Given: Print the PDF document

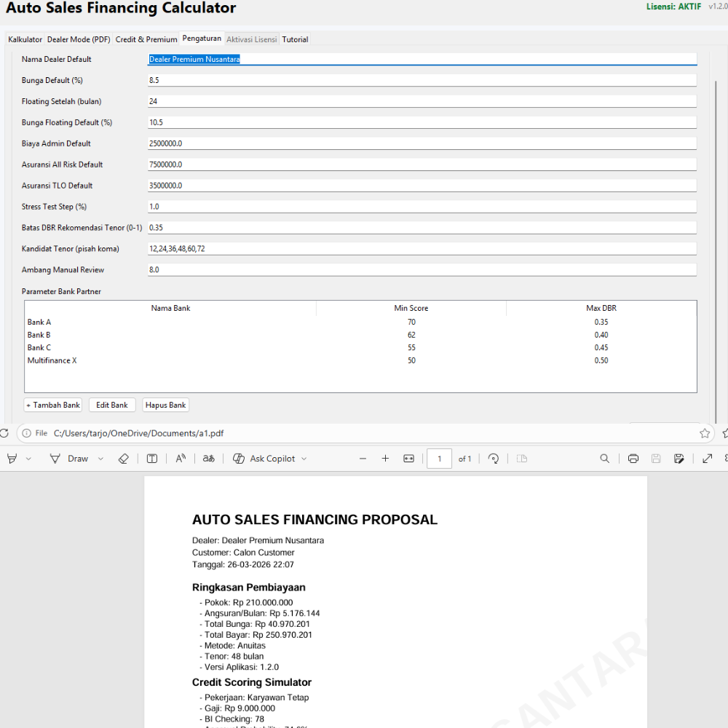Looking at the screenshot, I should coord(633,459).
